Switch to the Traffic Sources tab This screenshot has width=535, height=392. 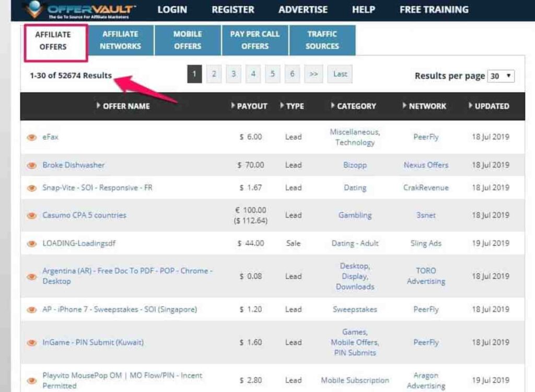pyautogui.click(x=322, y=40)
